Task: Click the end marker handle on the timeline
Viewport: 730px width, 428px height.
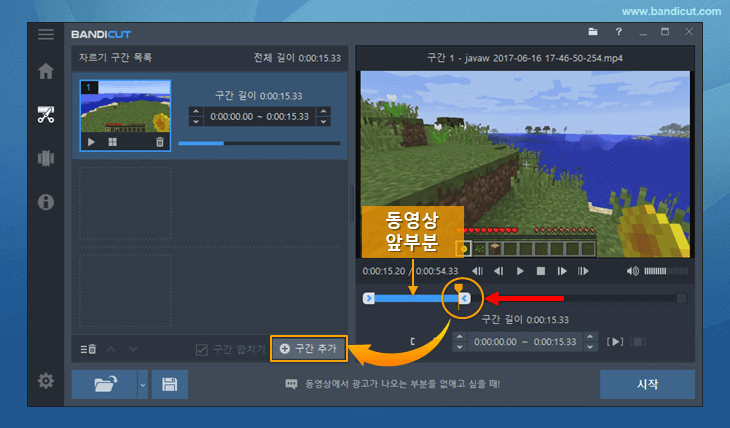Action: 465,298
